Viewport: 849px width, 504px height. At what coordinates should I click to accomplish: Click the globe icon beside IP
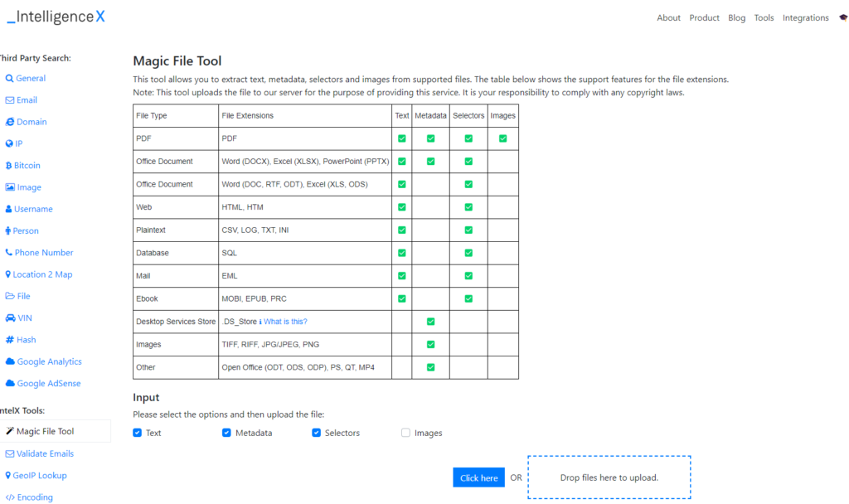(9, 143)
